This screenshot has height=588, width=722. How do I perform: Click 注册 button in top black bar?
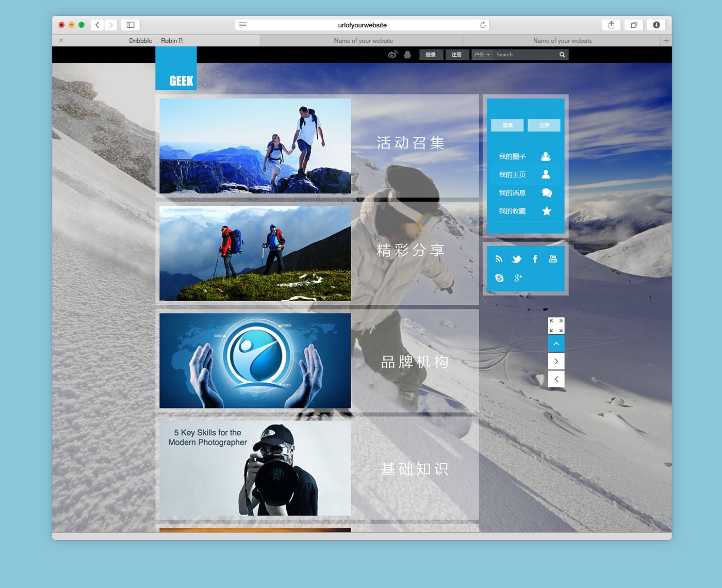tap(457, 55)
